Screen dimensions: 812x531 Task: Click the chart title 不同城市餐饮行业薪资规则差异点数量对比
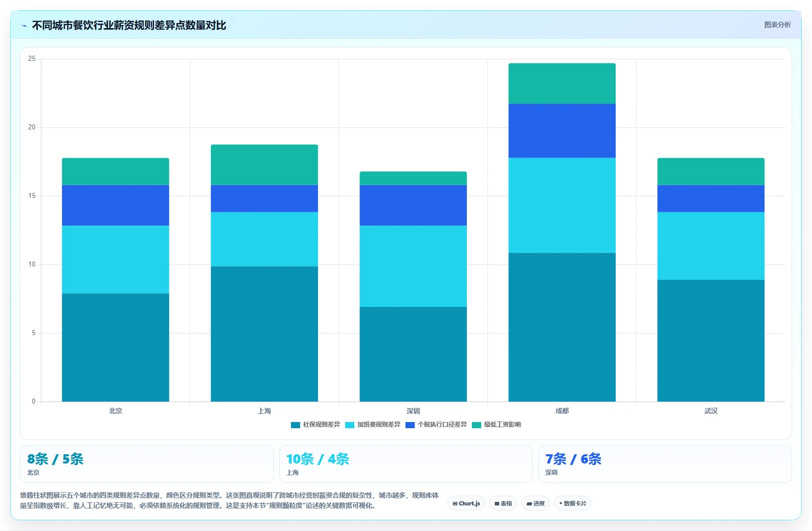pyautogui.click(x=129, y=26)
